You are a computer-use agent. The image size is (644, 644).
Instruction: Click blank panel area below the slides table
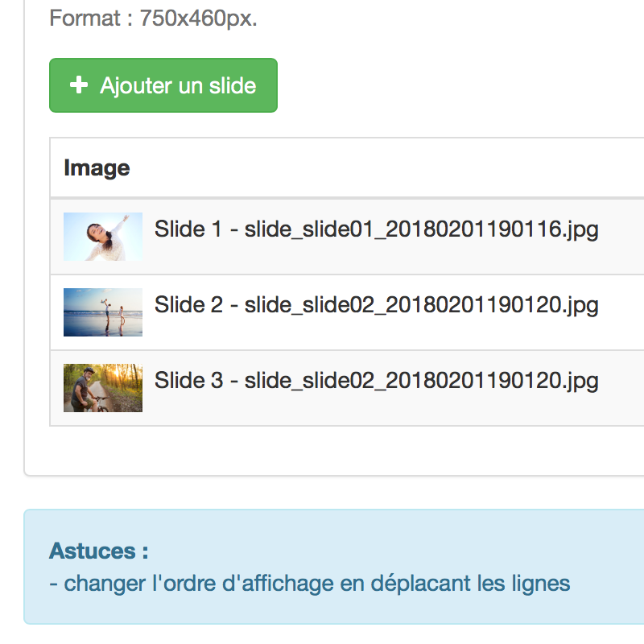(x=328, y=451)
